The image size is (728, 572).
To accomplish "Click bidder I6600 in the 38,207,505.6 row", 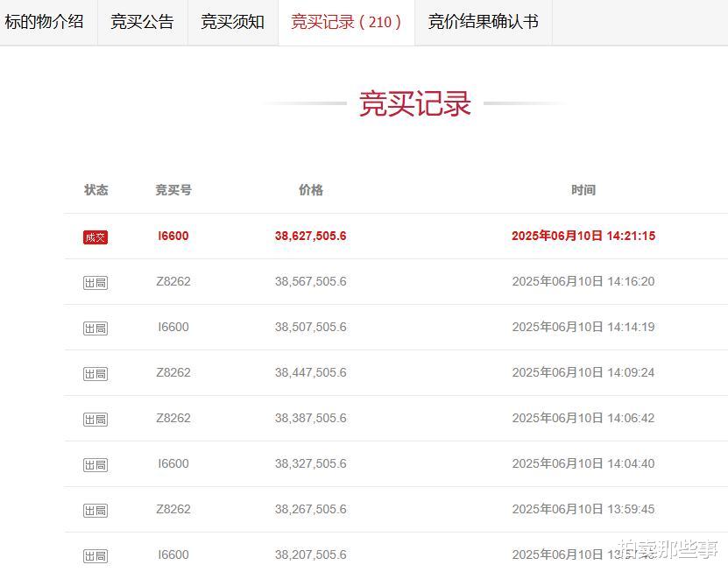I will click(x=173, y=554).
